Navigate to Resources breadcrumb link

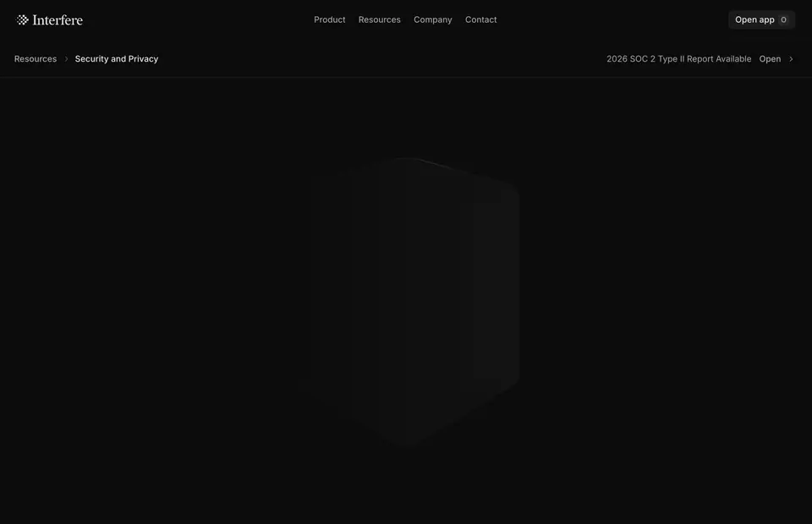click(x=36, y=59)
